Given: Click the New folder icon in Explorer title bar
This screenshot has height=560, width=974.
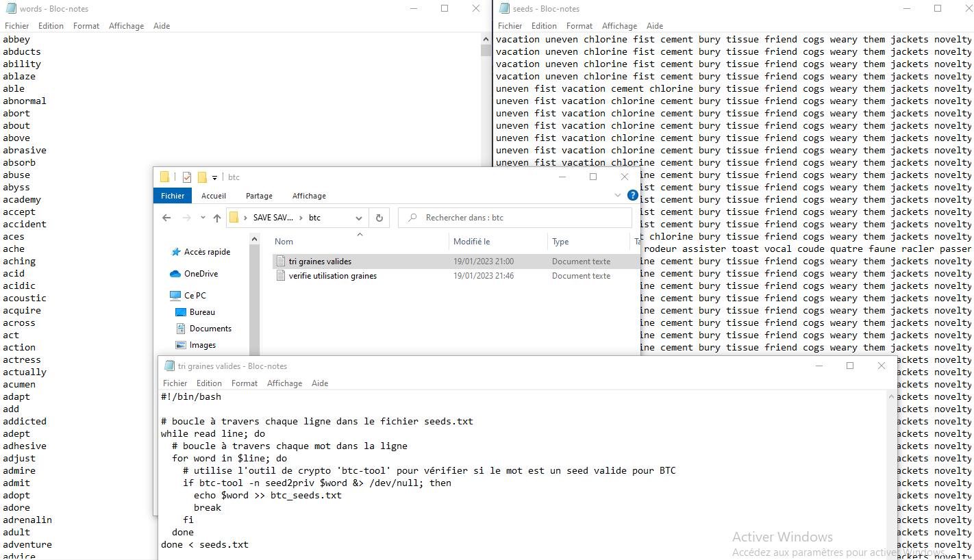Looking at the screenshot, I should point(202,177).
